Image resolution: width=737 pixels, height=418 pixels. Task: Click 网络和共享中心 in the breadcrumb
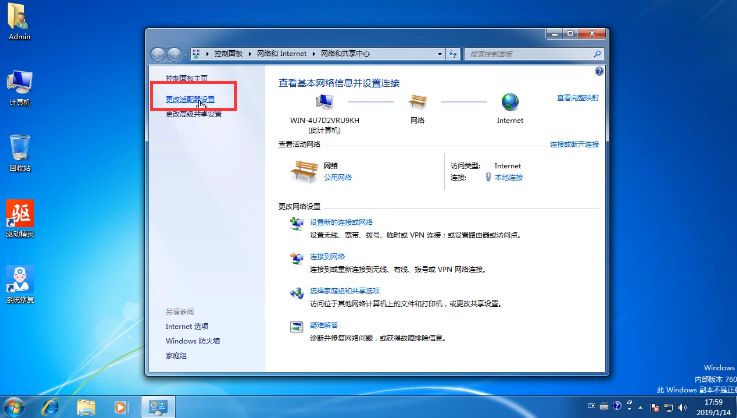click(345, 54)
